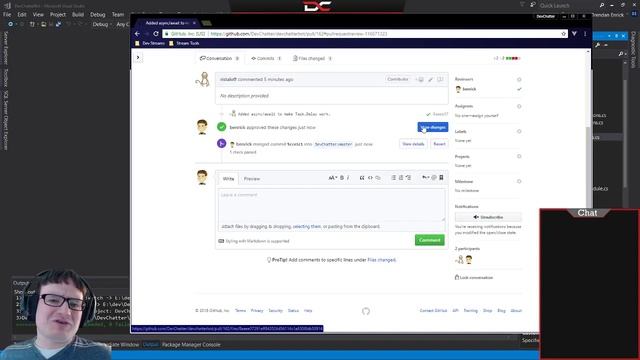The width and height of the screenshot is (640, 360).
Task: Open the Files changed link in ProTip
Action: (x=381, y=260)
